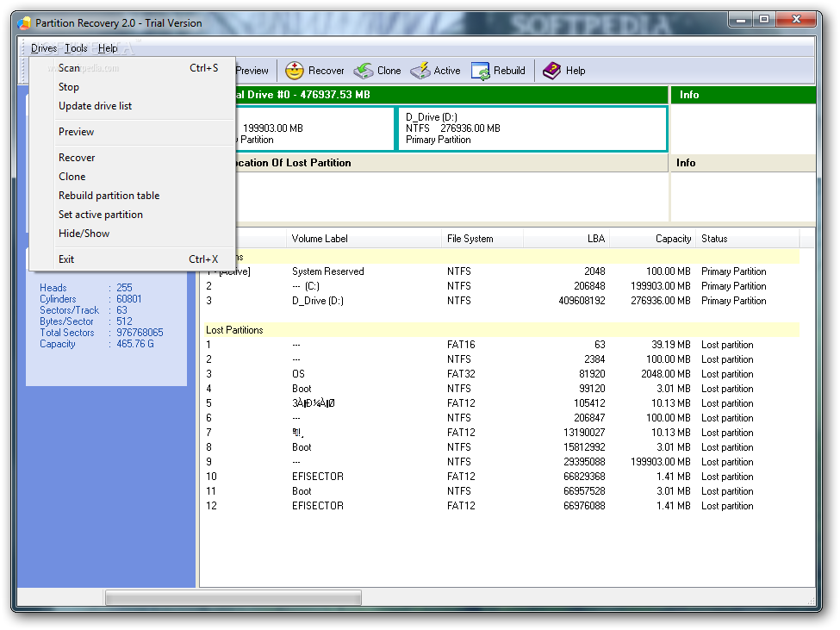Select lost FAT12 partition with LBA 13190027
The width and height of the screenshot is (840, 630).
501,433
